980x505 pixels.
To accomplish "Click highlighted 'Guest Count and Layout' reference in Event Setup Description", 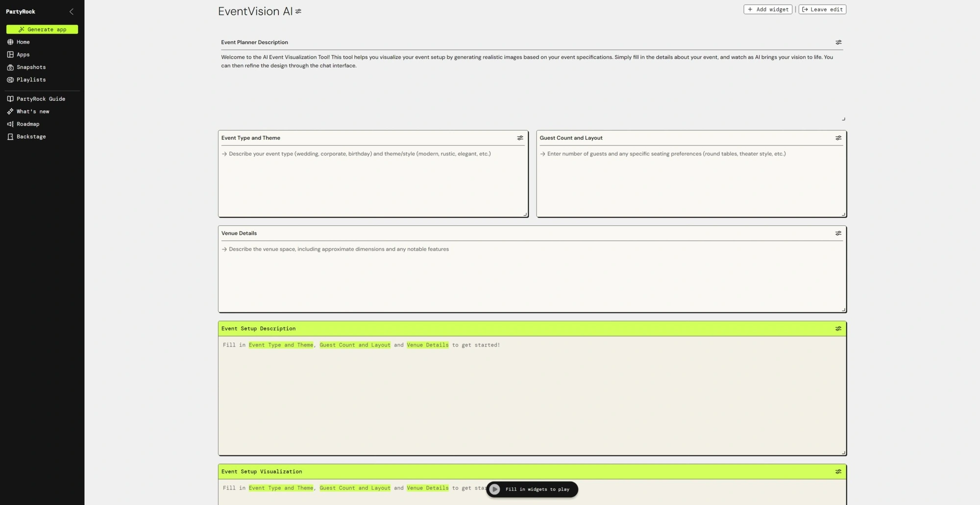I will tap(355, 345).
